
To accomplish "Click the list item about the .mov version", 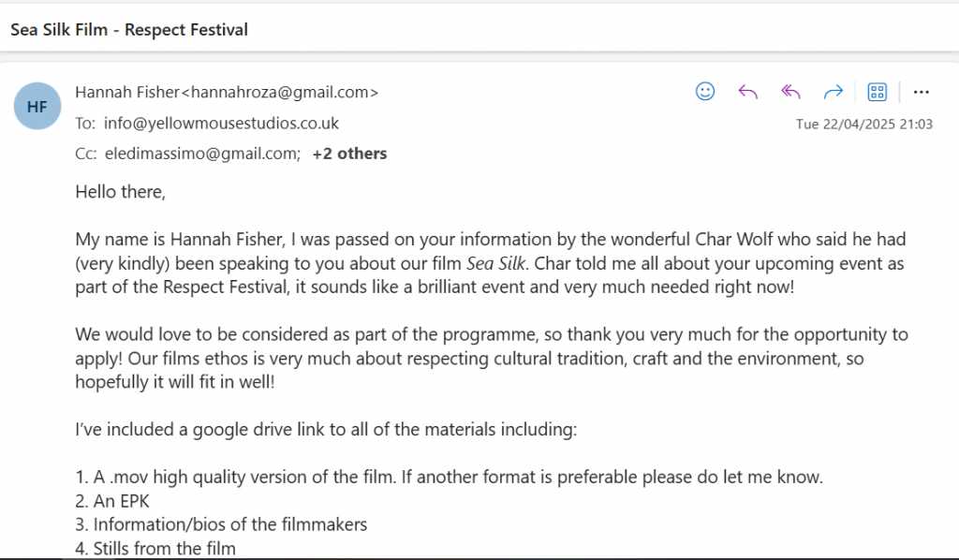I will [449, 477].
